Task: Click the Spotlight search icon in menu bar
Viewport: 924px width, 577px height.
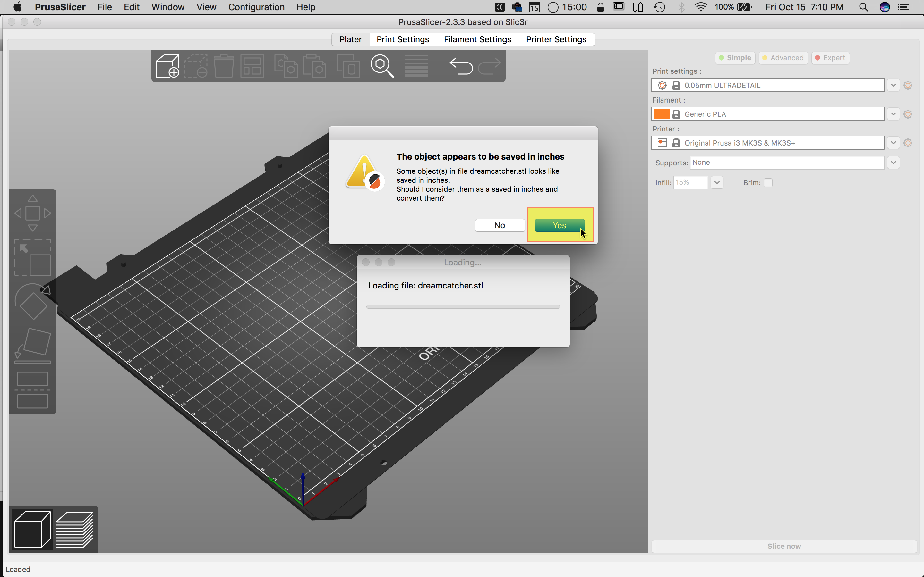Action: (863, 7)
